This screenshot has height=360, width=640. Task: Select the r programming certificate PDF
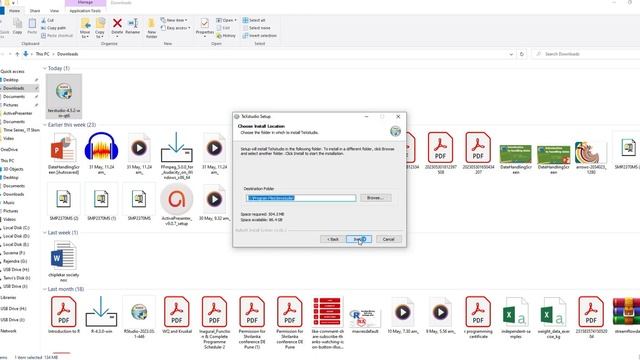click(478, 318)
